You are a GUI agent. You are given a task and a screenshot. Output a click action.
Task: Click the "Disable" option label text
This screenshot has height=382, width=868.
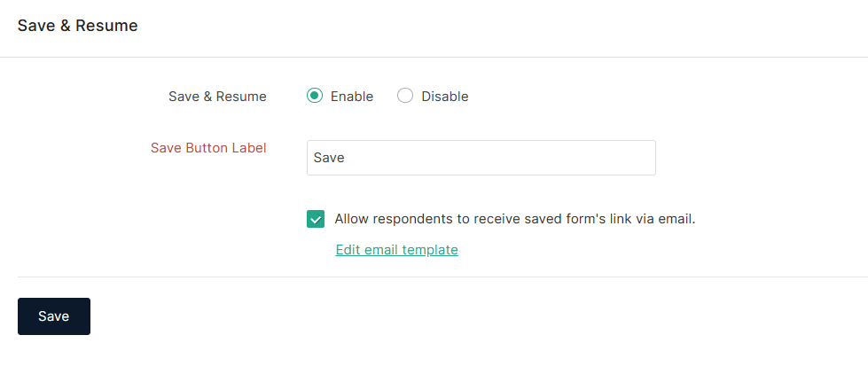pos(444,97)
